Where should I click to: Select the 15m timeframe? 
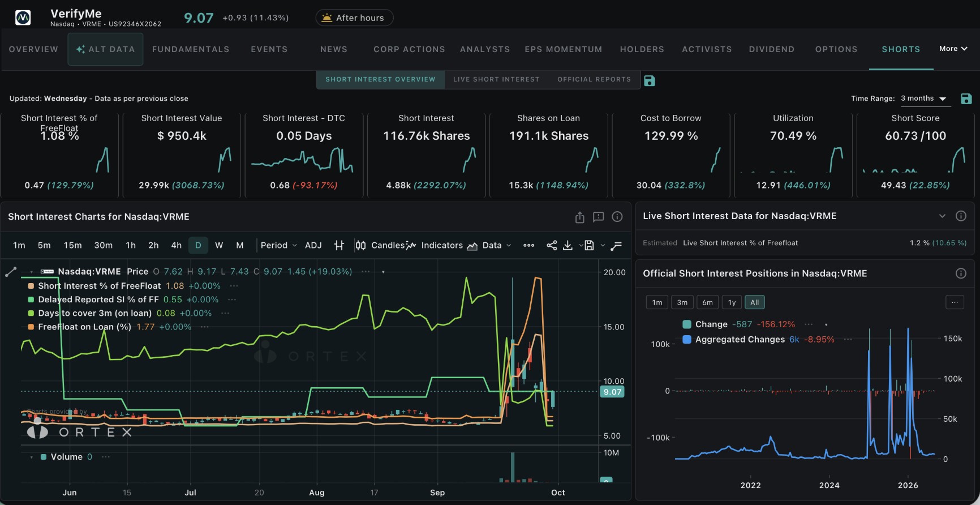pos(72,245)
